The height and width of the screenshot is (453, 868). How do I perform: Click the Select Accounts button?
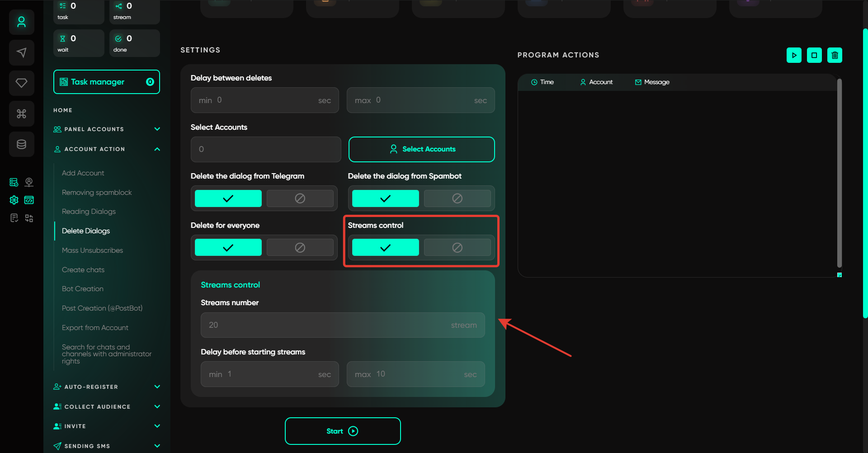(421, 149)
